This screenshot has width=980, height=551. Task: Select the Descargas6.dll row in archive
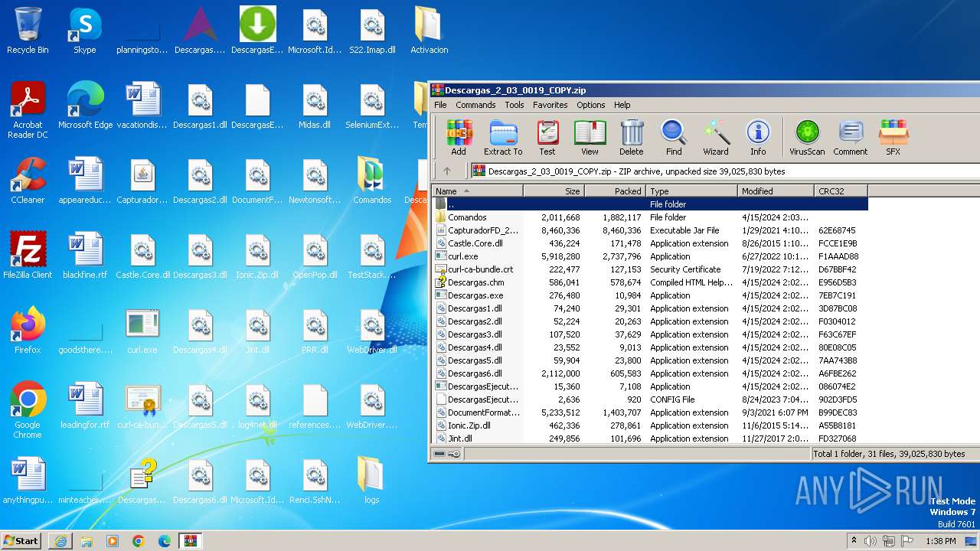[650, 373]
